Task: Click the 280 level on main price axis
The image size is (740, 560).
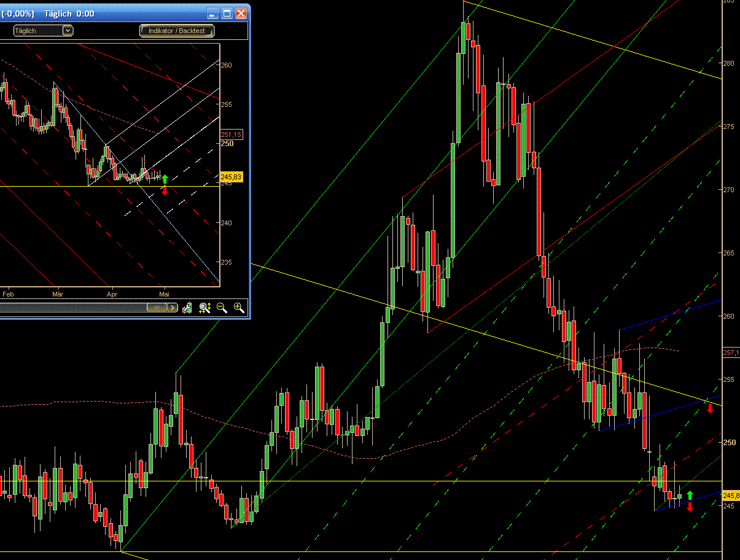Action: click(728, 63)
